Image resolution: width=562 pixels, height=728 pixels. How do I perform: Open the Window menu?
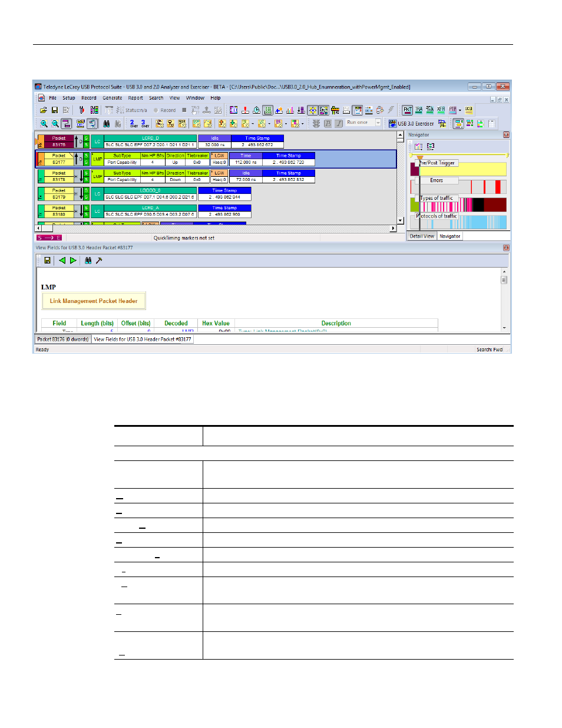pyautogui.click(x=196, y=98)
